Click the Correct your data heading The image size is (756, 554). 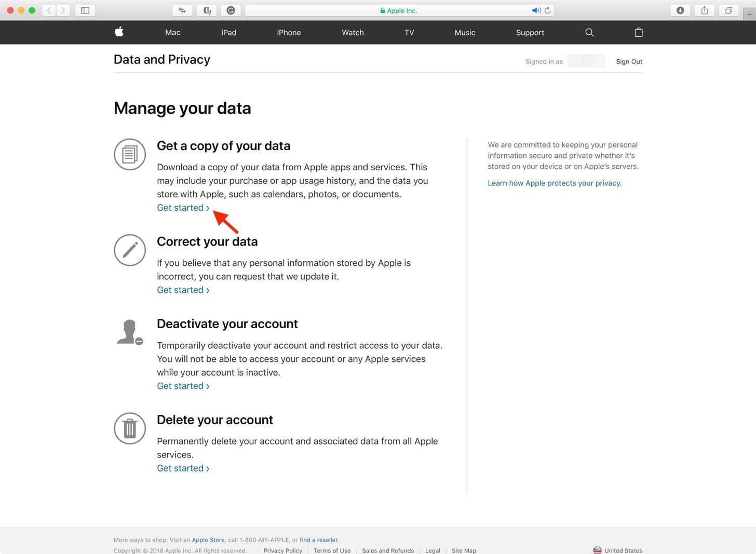pos(207,241)
